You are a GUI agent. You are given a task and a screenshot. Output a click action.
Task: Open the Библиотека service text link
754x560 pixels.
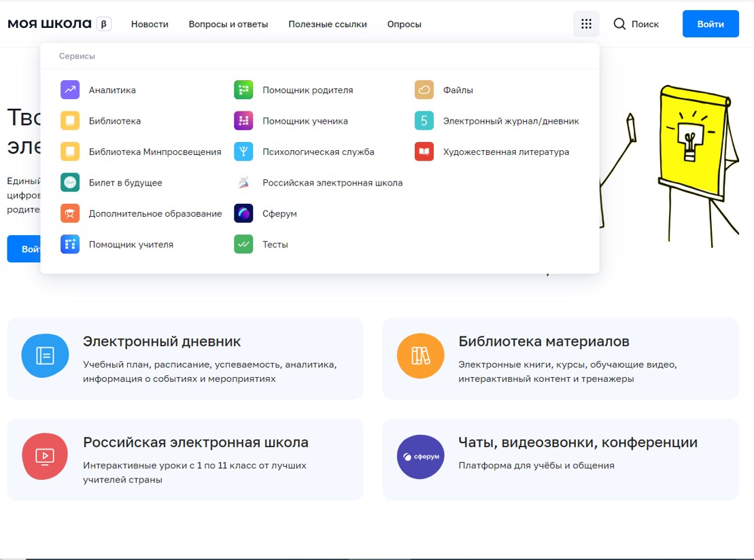114,121
